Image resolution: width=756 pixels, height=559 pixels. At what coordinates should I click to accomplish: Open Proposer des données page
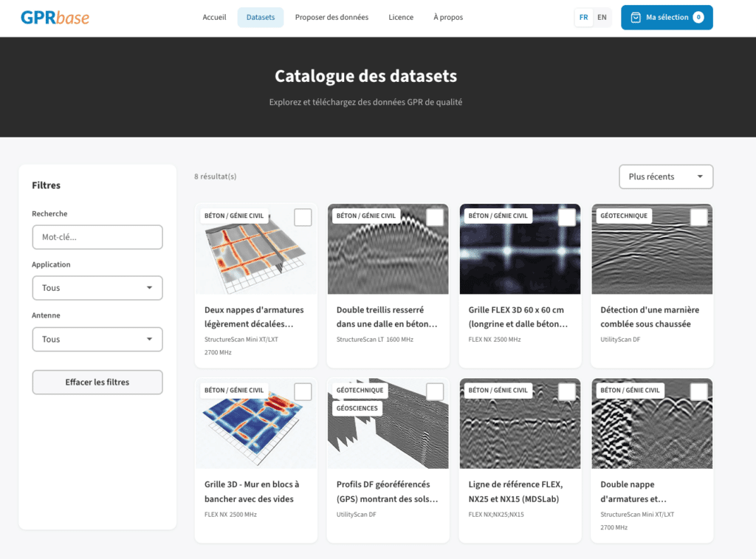point(331,18)
